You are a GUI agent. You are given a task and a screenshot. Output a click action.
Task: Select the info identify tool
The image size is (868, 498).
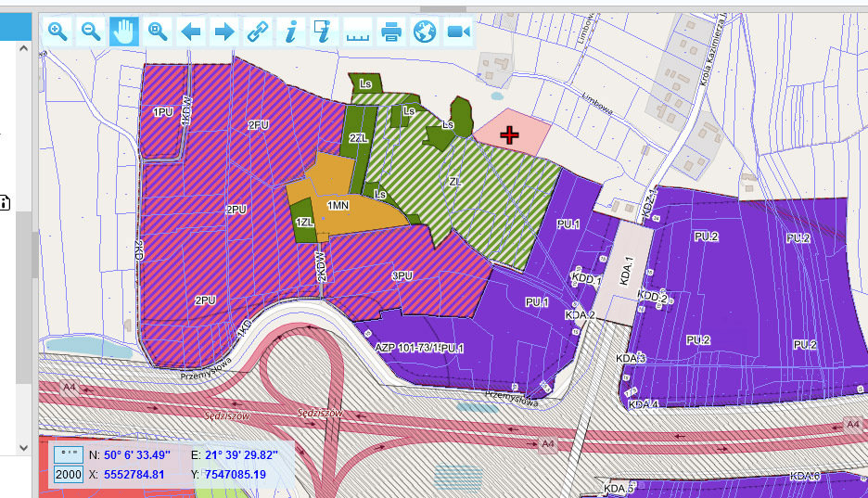tap(290, 32)
